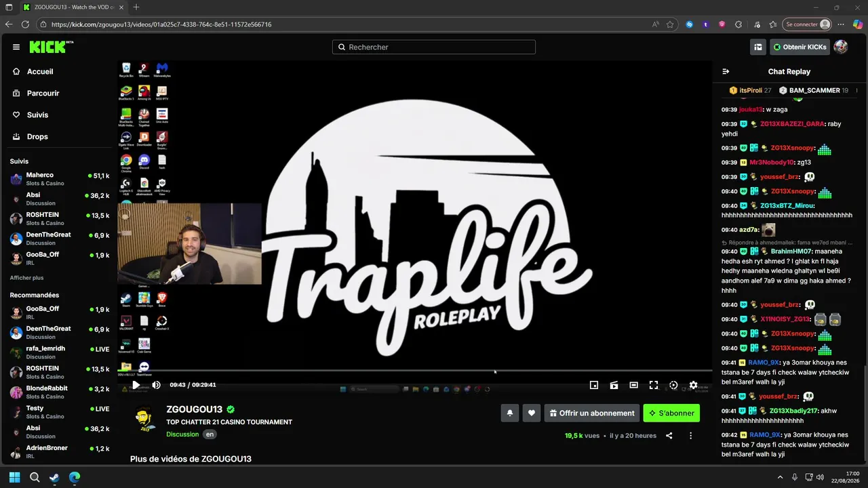Open a new browser tab
Viewport: 868px width, 488px height.
tap(136, 7)
